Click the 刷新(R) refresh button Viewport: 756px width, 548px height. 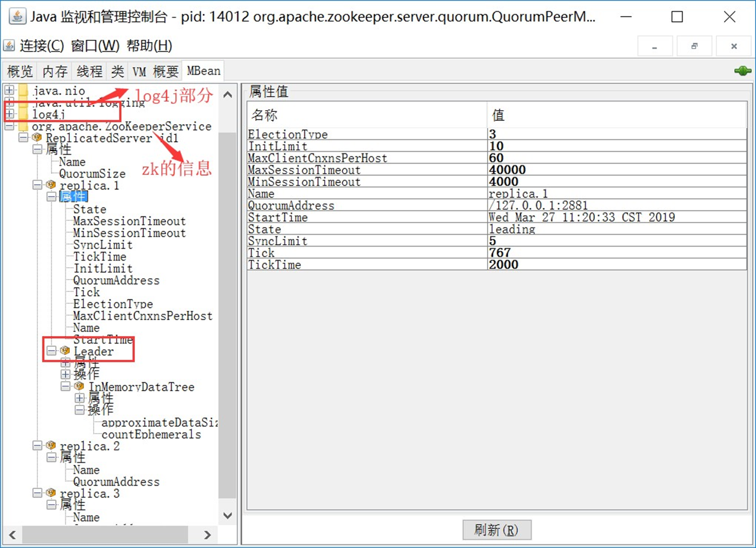(x=496, y=530)
